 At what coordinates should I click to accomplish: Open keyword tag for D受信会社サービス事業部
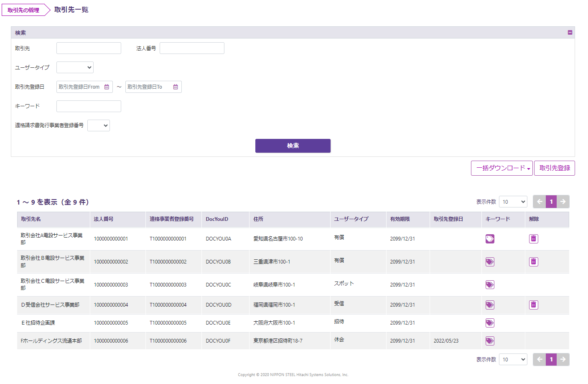click(x=490, y=305)
